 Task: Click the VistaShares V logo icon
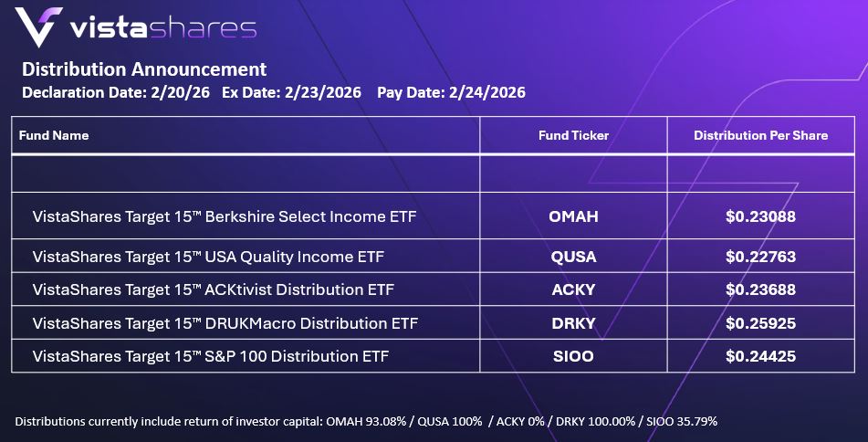click(35, 28)
